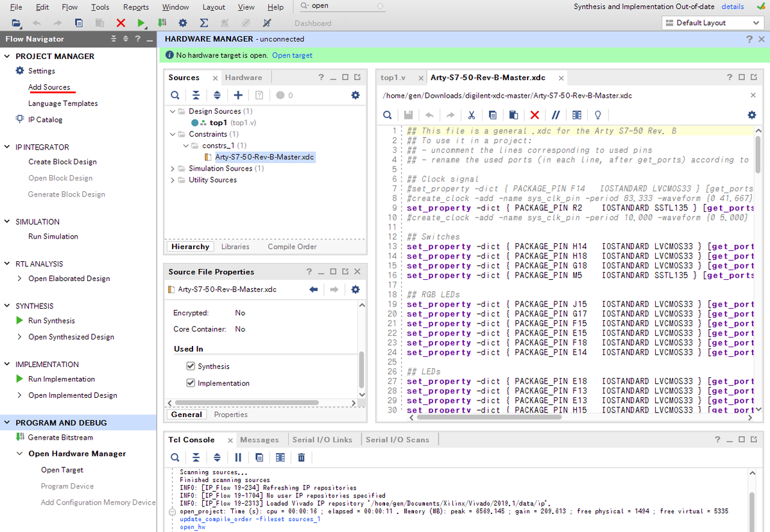Collapse Design Sources tree node
770x532 pixels.
coord(173,111)
